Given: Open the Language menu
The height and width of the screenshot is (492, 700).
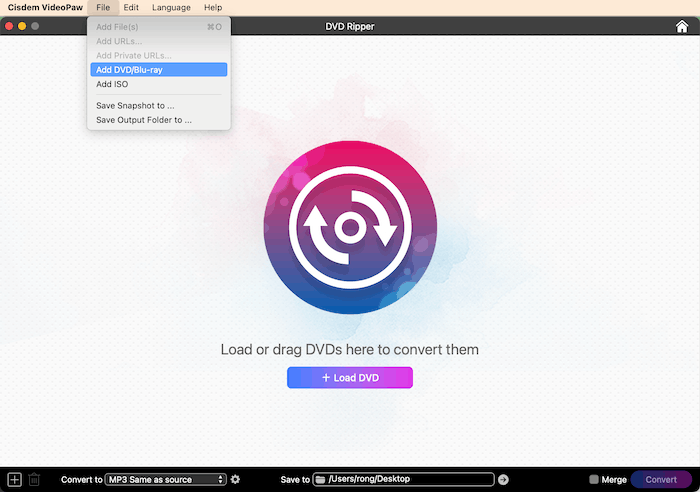Looking at the screenshot, I should click(171, 7).
